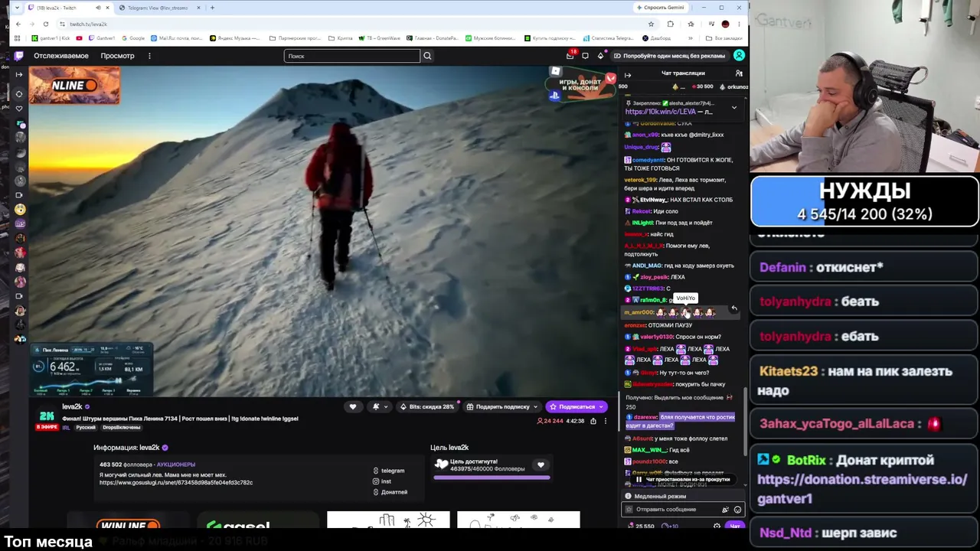Click username comedyantt in chat

point(648,160)
